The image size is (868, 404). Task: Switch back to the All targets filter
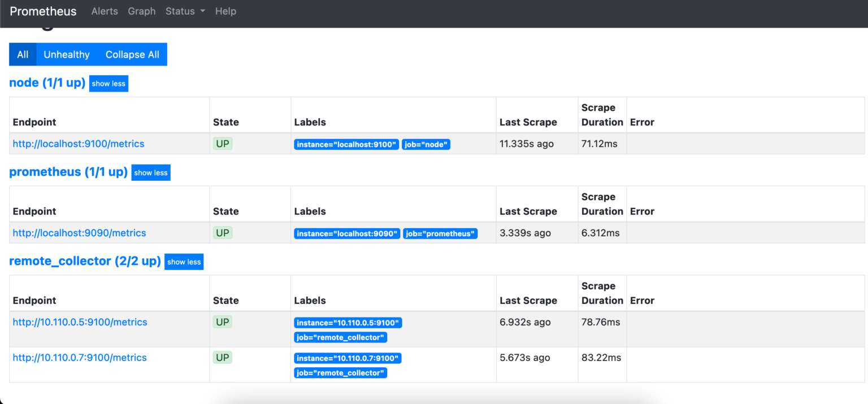point(22,54)
